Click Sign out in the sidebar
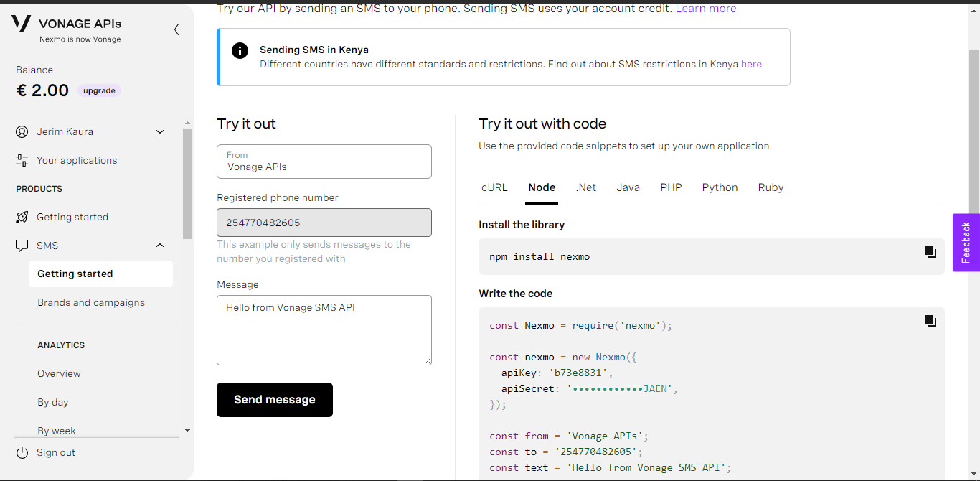 (x=56, y=453)
